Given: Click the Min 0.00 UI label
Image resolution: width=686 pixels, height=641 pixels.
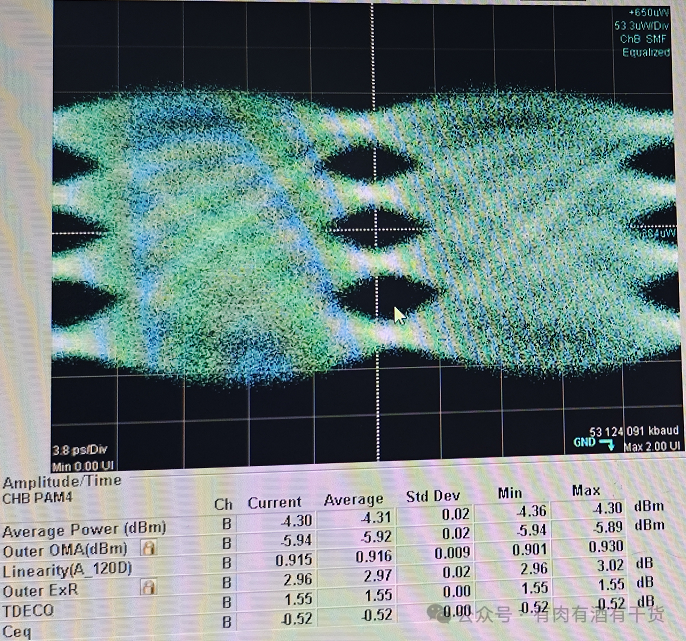Looking at the screenshot, I should click(83, 466).
